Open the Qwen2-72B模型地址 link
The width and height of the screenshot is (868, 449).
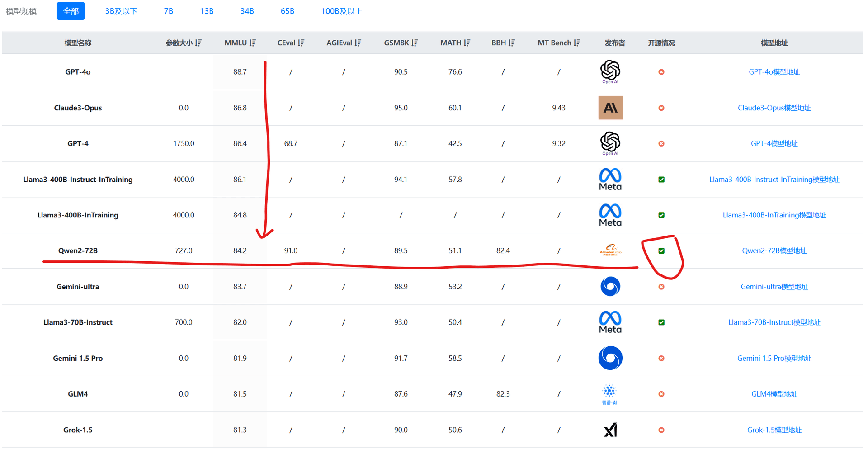(774, 250)
